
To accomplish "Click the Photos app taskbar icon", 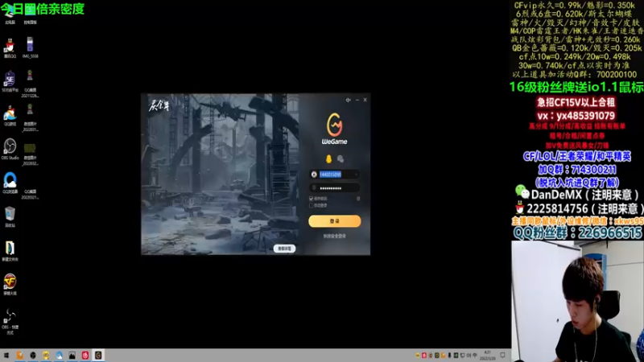I will (x=72, y=356).
